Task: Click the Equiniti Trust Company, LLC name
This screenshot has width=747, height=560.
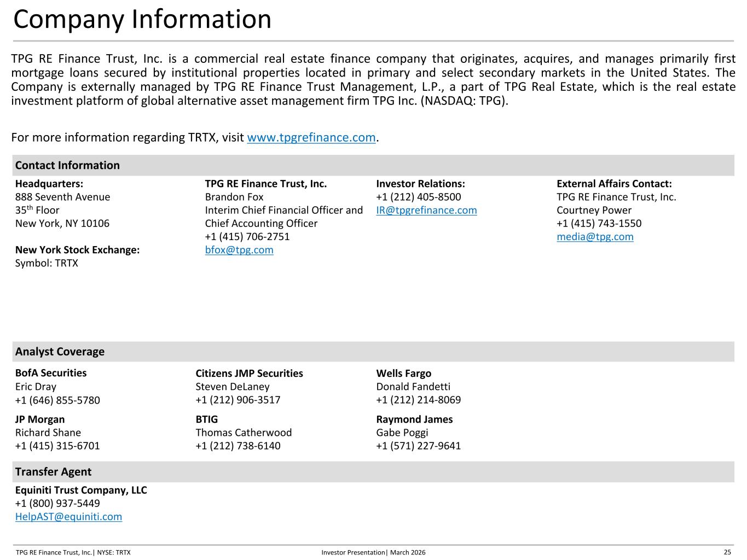Action: click(x=81, y=490)
